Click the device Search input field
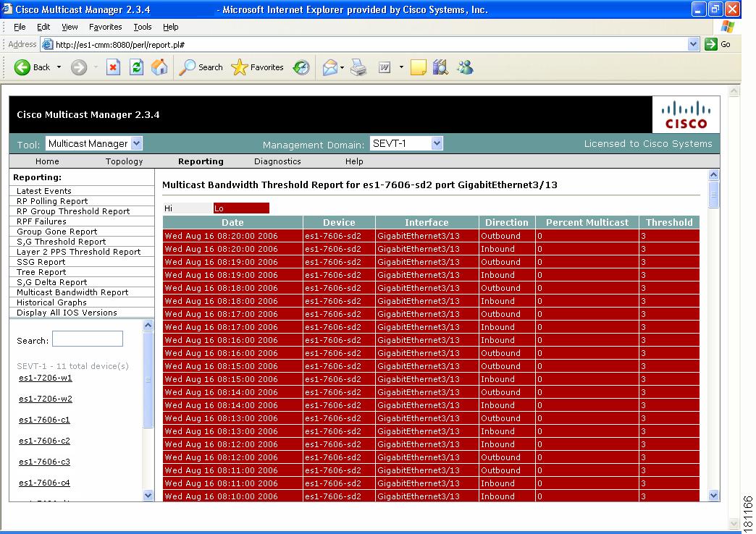756x534 pixels. point(88,339)
